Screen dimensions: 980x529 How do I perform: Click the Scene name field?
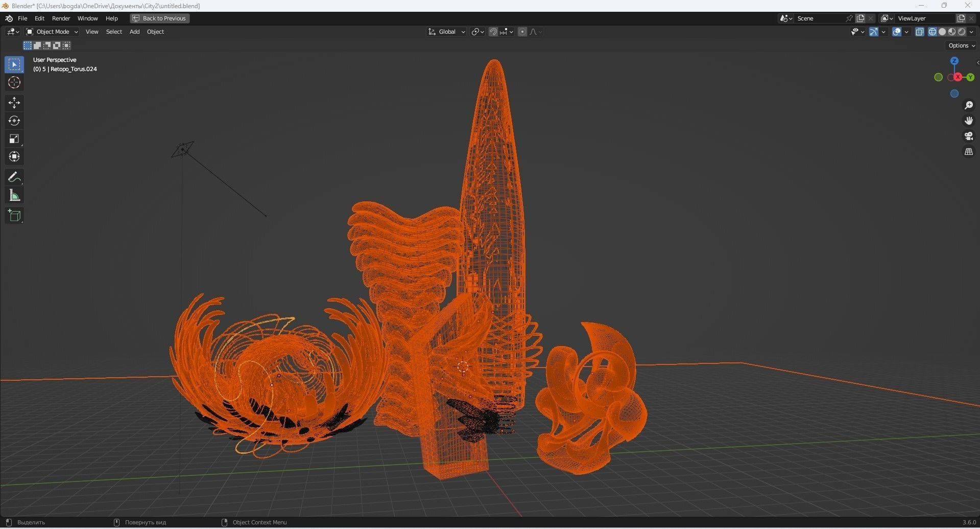click(819, 18)
